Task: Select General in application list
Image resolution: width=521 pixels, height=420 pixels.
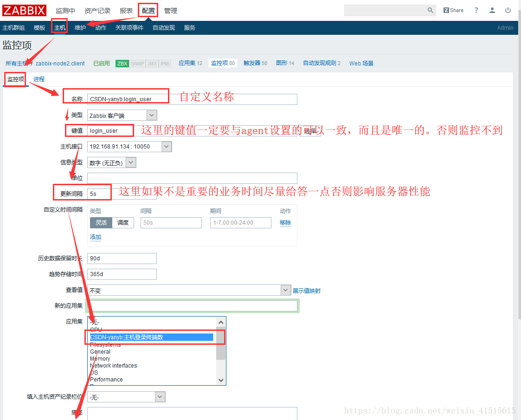Action: click(x=100, y=352)
